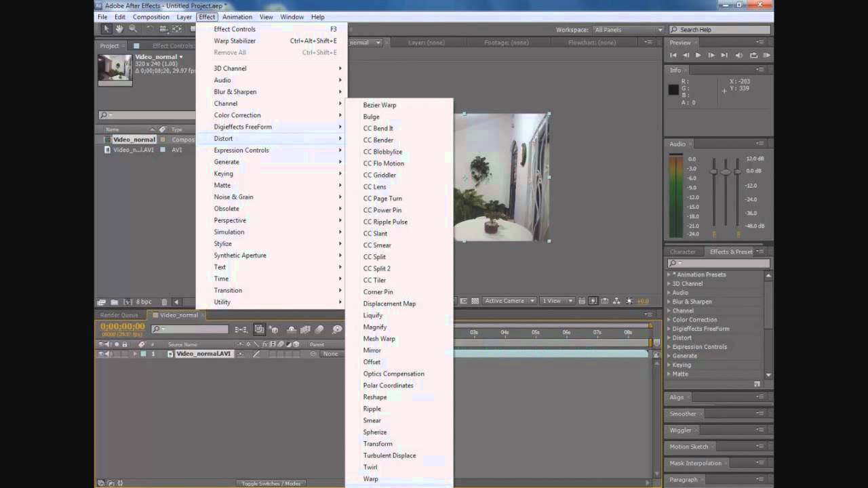Open 1 View layout dropdown

557,301
